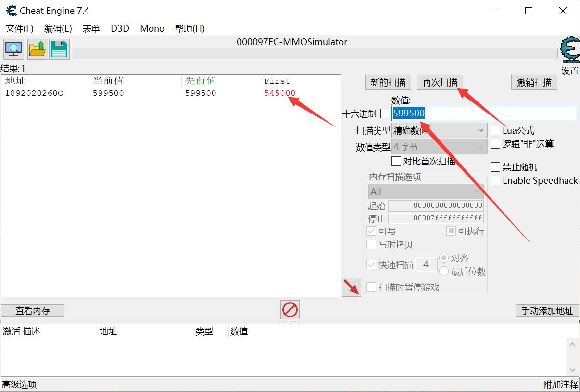580x392 pixels.
Task: Click the red First value 545000
Action: click(280, 93)
